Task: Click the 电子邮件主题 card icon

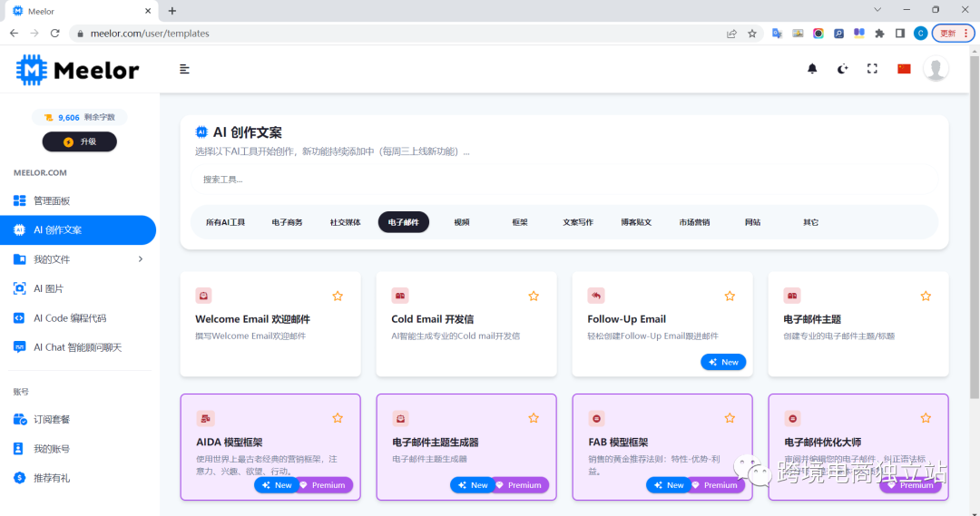Action: coord(792,296)
